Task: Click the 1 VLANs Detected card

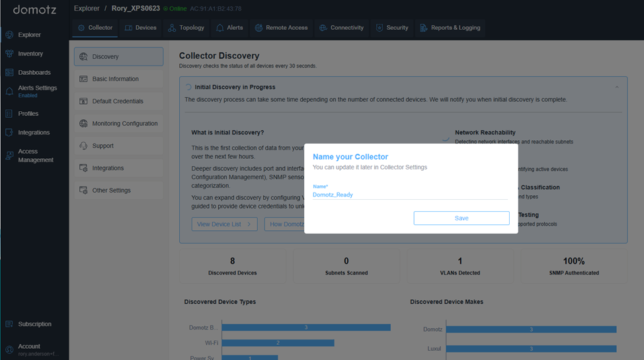Action: 460,266
